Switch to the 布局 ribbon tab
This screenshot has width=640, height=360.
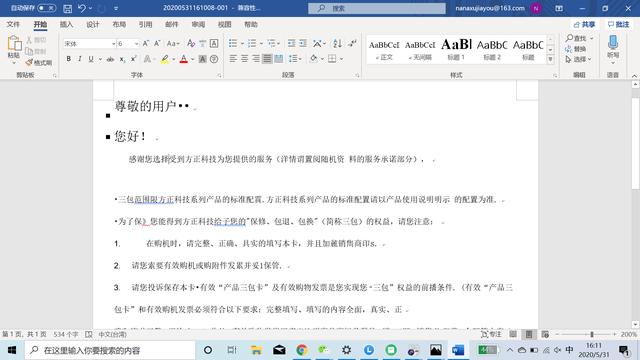[x=119, y=24]
